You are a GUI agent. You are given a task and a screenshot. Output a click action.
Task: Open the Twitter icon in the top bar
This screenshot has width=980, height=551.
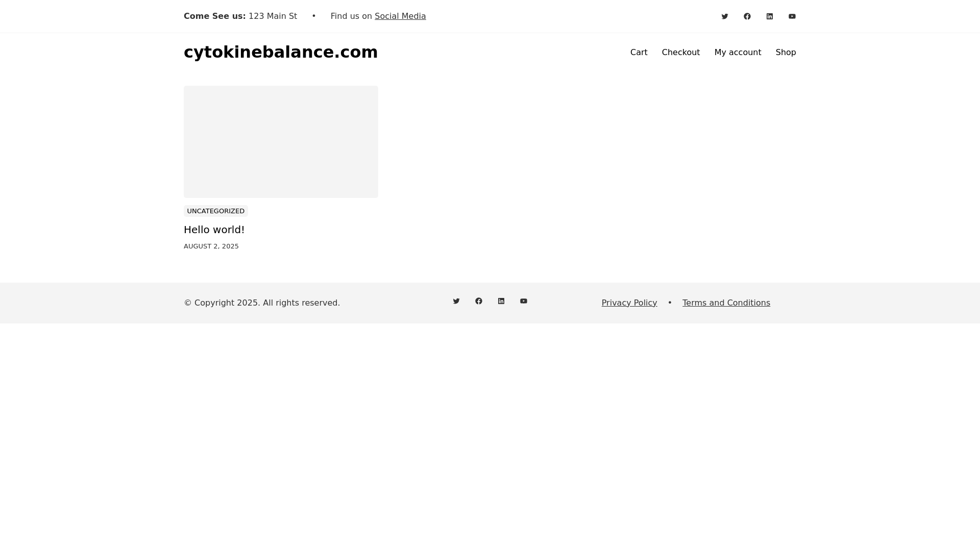coord(725,16)
